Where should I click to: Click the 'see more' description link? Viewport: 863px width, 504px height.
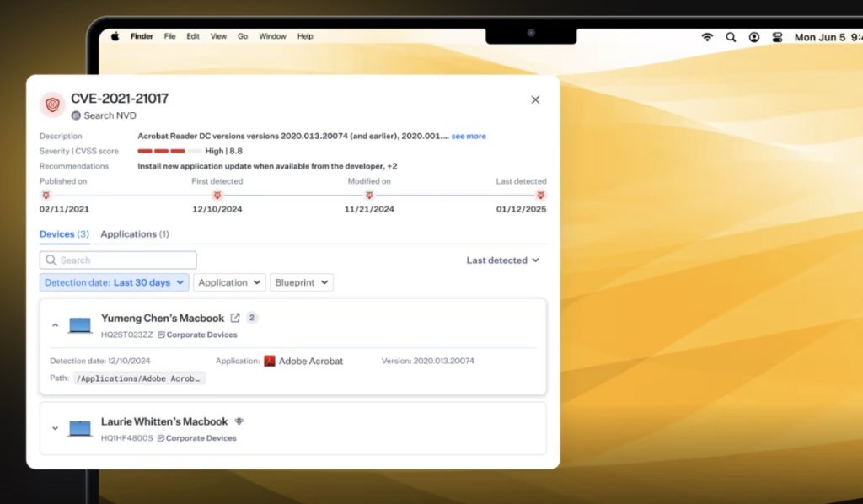pos(469,137)
